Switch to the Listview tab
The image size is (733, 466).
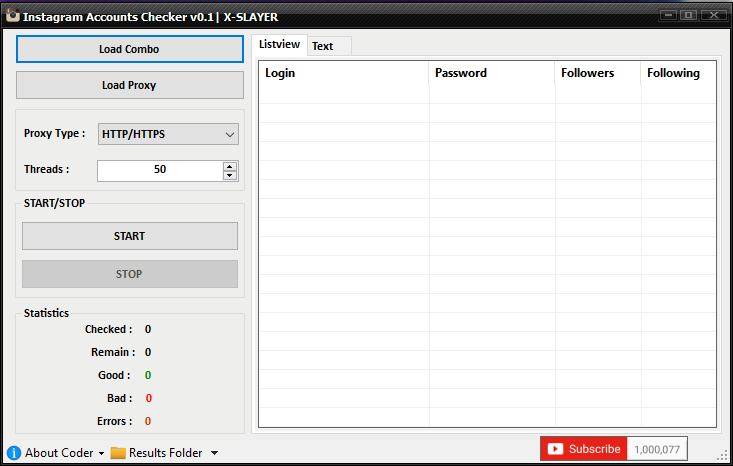click(x=280, y=44)
